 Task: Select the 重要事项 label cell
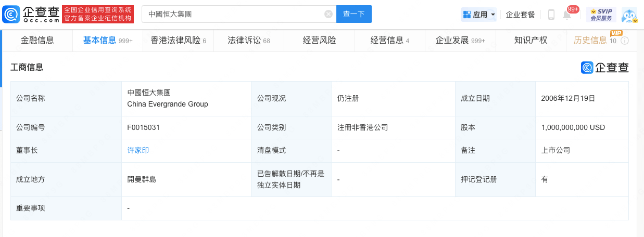(x=66, y=208)
